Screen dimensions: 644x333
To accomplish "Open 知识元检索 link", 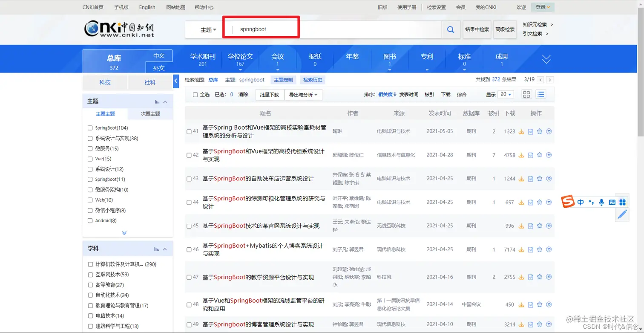I will click(x=535, y=25).
